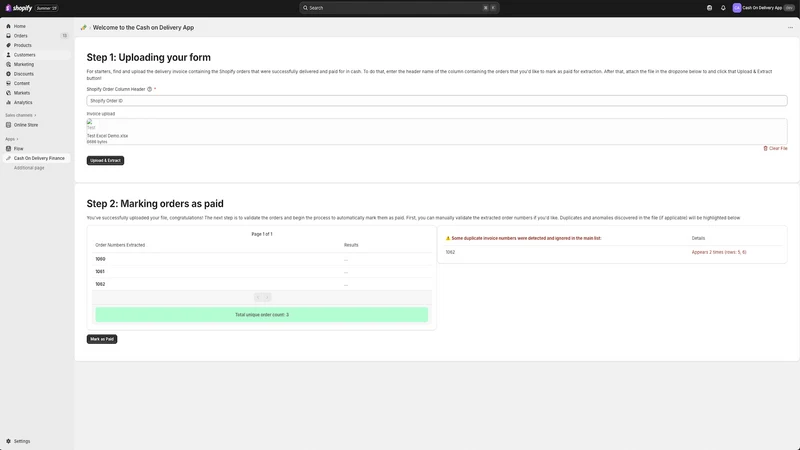Expand the Sales channels section chevron
The width and height of the screenshot is (800, 450).
35,115
